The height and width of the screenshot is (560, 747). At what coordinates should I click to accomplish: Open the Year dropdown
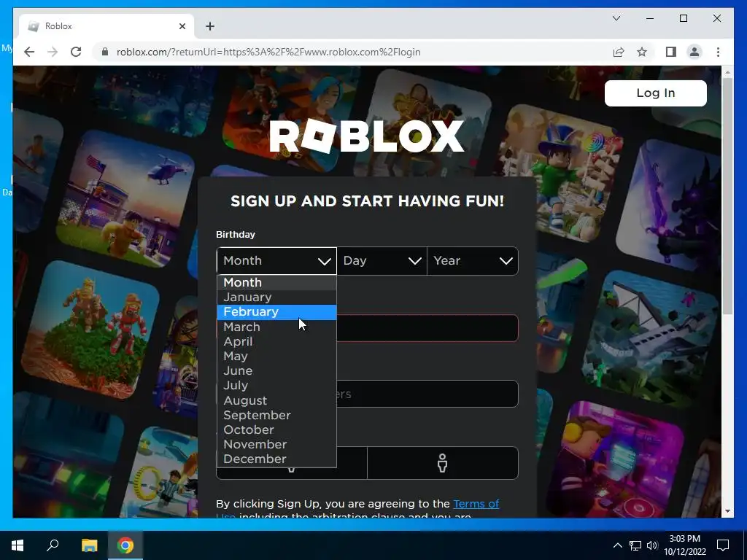(473, 261)
